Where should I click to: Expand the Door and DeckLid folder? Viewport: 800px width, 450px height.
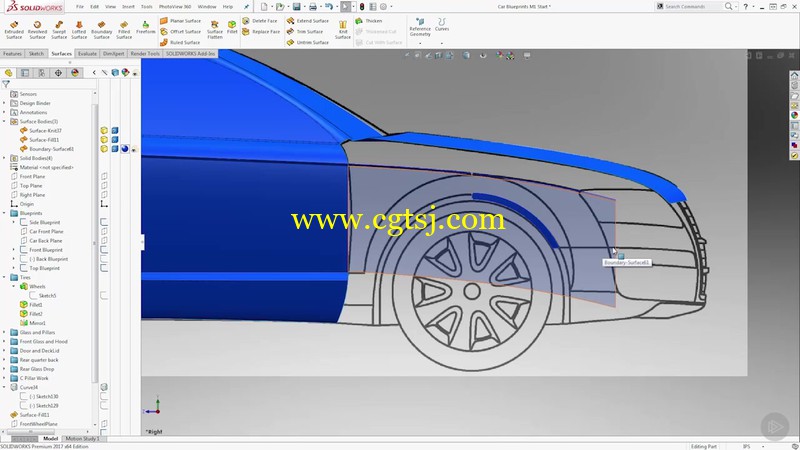[4, 351]
